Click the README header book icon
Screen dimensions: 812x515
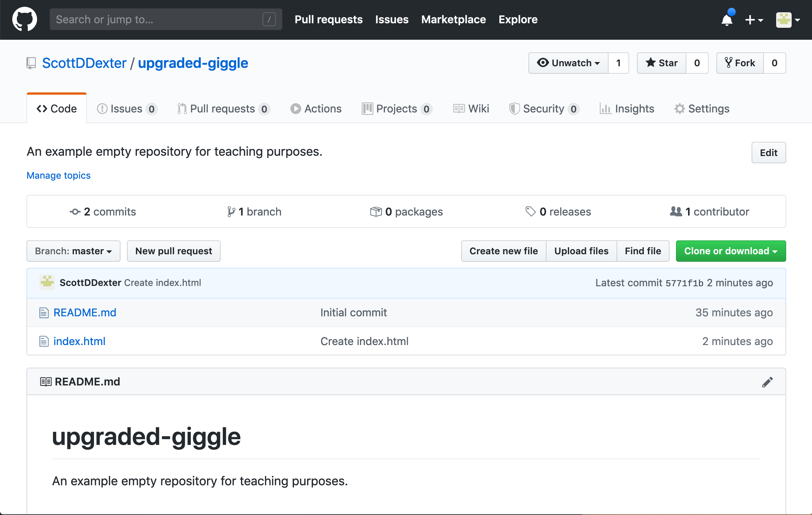tap(46, 382)
